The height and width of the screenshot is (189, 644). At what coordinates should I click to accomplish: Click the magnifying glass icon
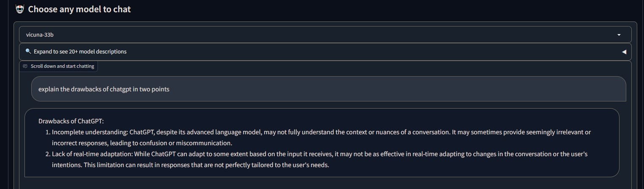tap(28, 51)
